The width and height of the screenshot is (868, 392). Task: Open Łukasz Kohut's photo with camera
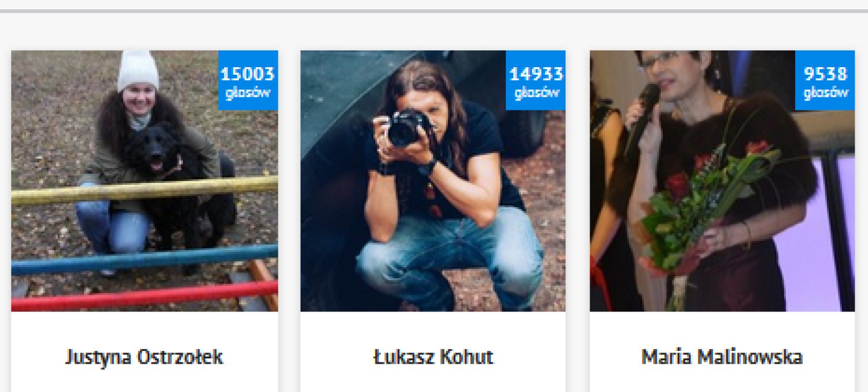[x=433, y=181]
